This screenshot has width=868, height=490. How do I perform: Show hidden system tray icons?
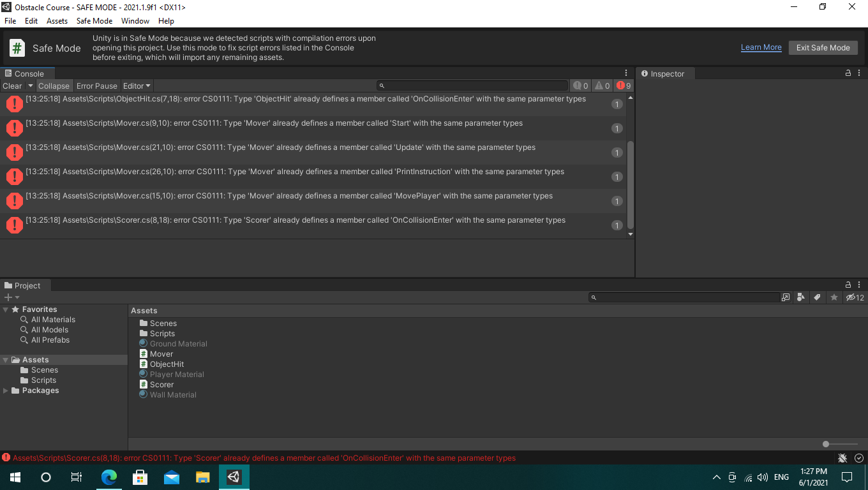[716, 477]
